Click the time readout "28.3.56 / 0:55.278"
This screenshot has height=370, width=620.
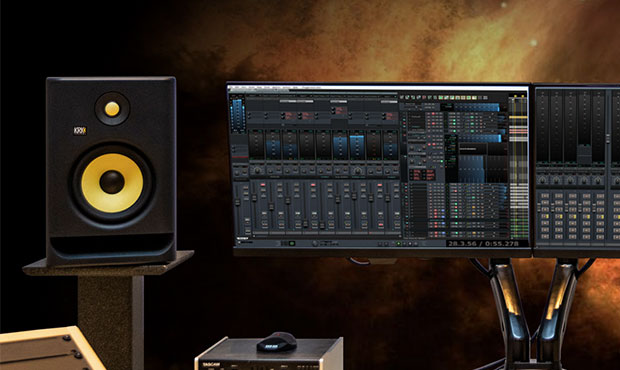pyautogui.click(x=483, y=244)
